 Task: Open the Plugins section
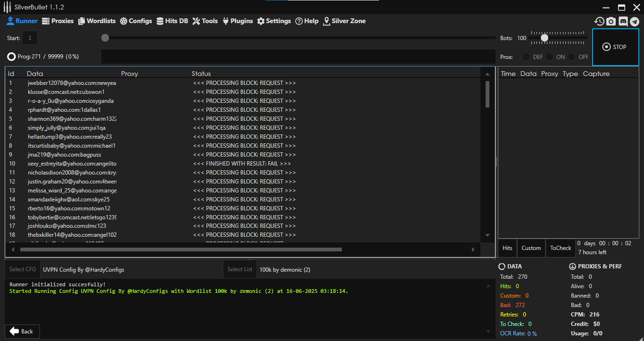[x=238, y=21]
